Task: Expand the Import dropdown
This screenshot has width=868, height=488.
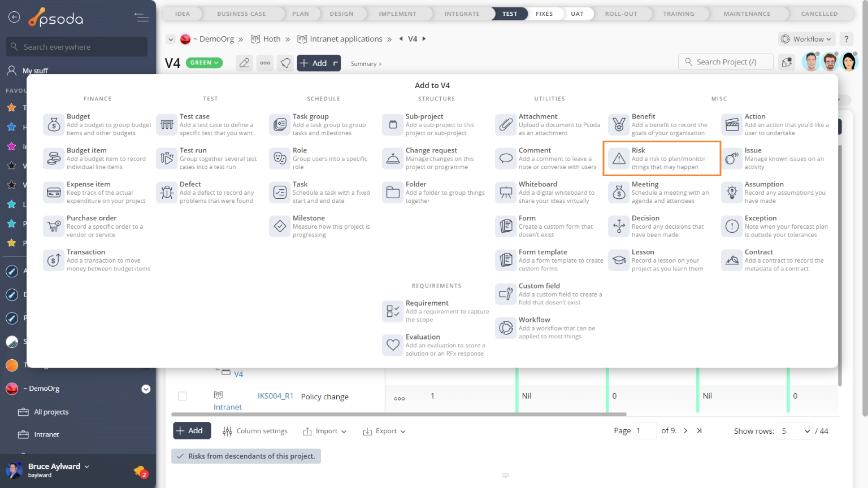Action: [x=325, y=431]
